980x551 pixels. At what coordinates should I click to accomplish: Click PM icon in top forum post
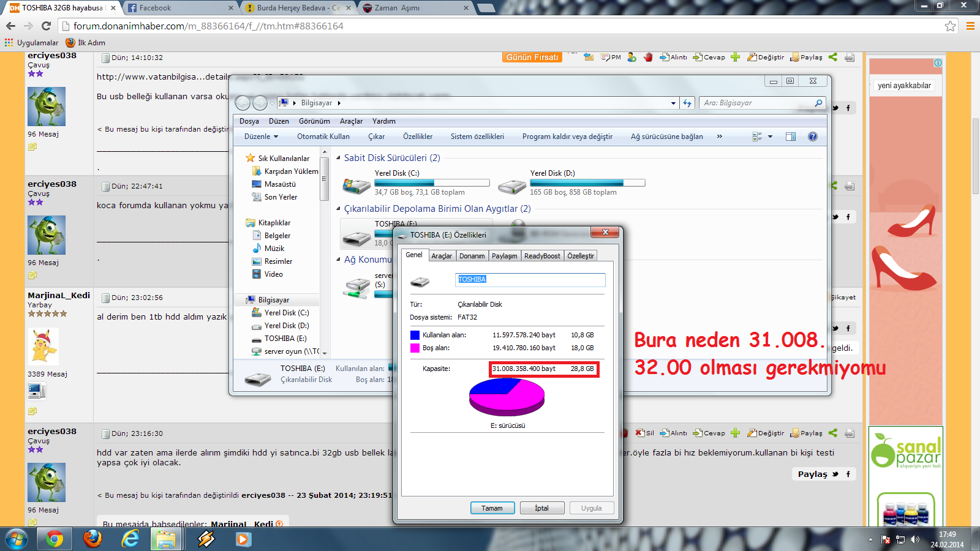click(611, 57)
